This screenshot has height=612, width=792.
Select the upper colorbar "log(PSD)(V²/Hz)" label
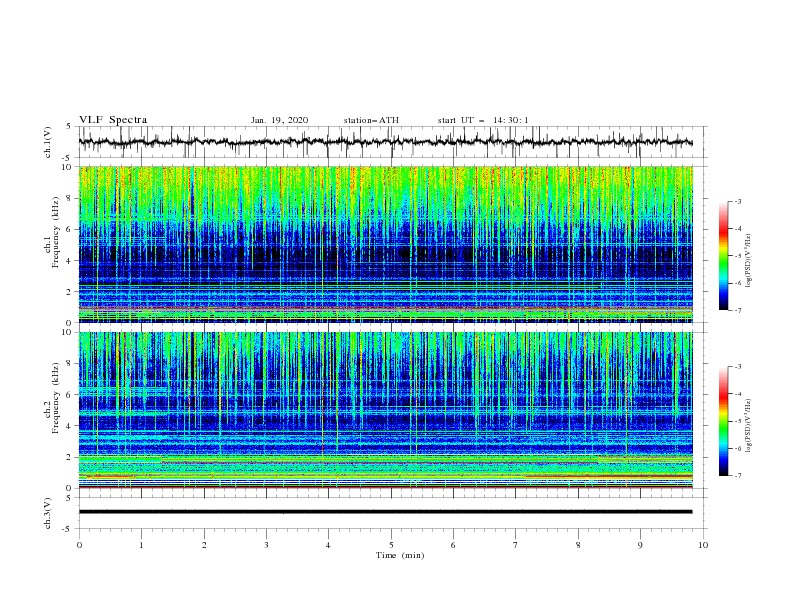click(748, 260)
